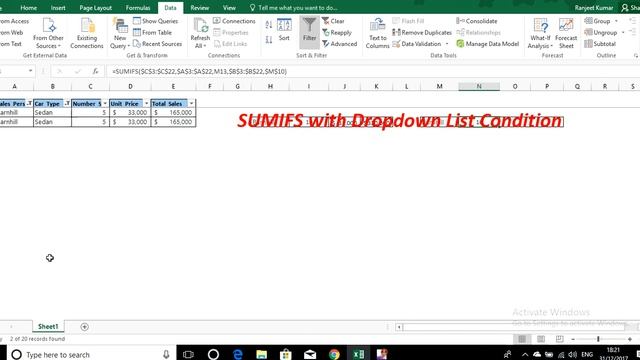This screenshot has width=640, height=360.
Task: Click From Web data source
Action: [x=11, y=32]
